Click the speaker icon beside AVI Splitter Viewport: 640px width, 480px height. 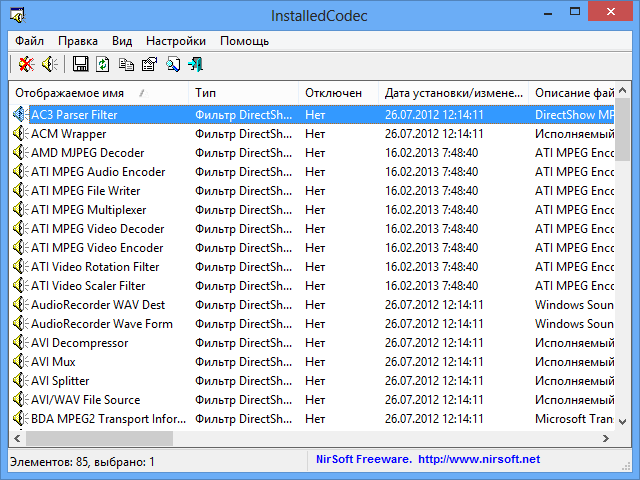pos(21,380)
